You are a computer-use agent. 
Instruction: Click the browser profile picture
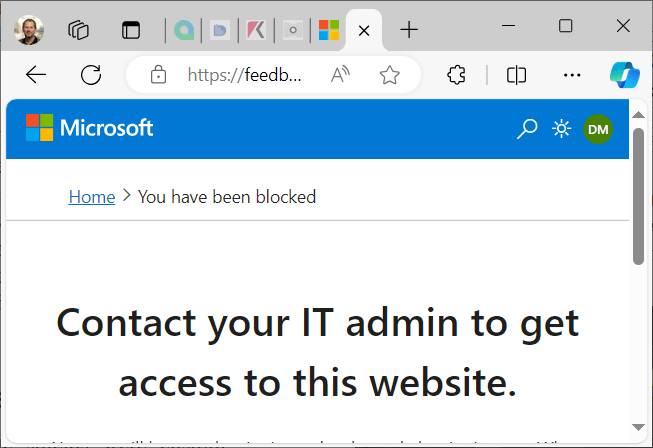pos(29,30)
